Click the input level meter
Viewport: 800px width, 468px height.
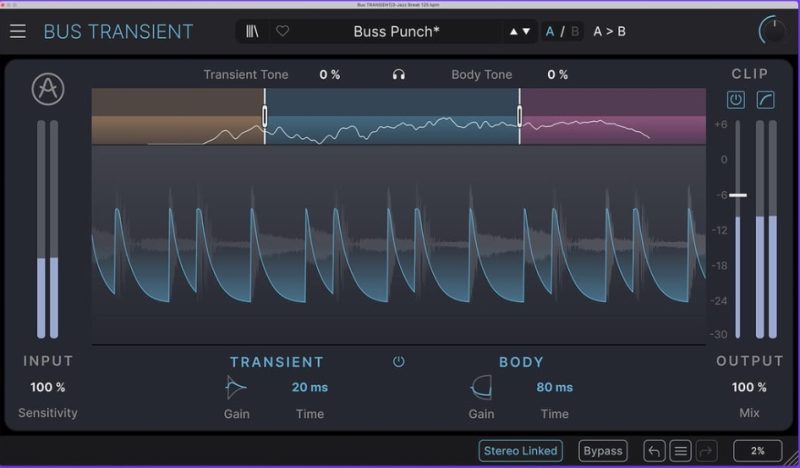coord(47,229)
